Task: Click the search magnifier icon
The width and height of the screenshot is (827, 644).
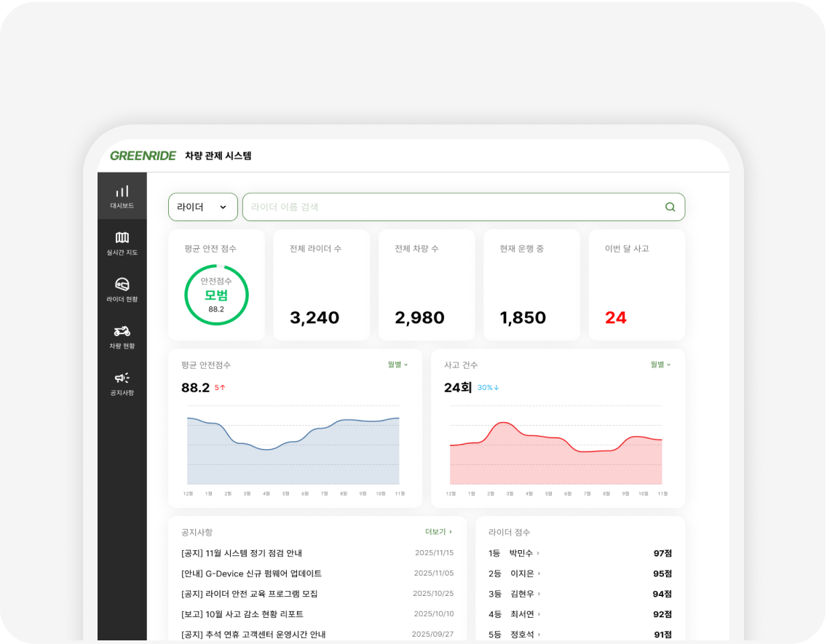Action: 670,207
